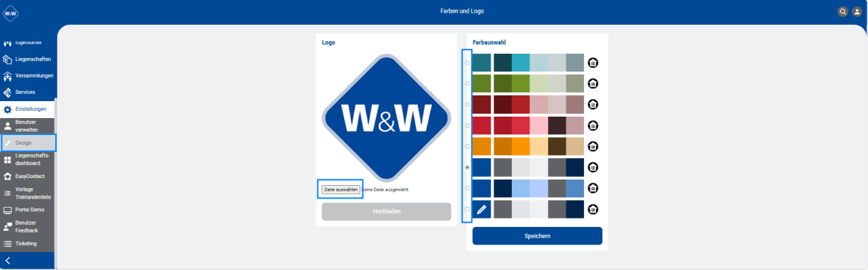The width and height of the screenshot is (868, 270).
Task: Click the Farbauswahl heading
Action: coord(489,42)
